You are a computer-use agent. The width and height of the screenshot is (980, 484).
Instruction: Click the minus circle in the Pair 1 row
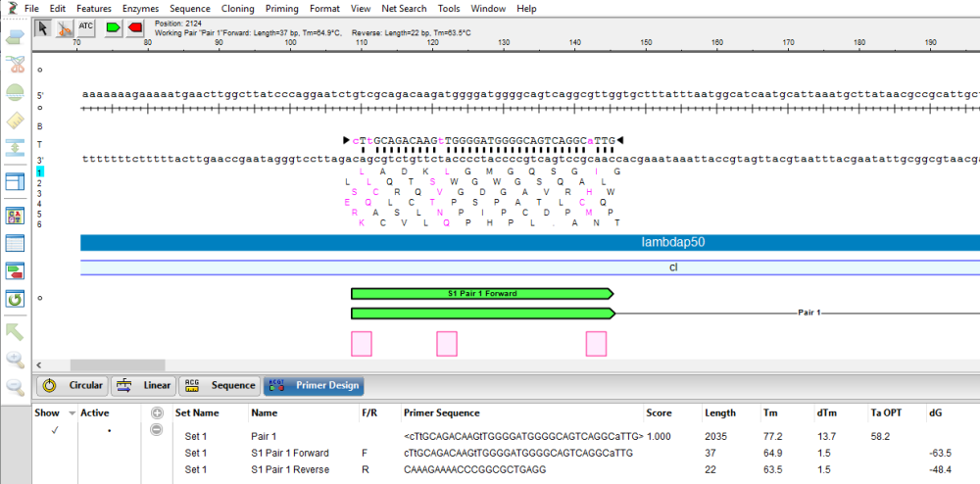point(157,430)
